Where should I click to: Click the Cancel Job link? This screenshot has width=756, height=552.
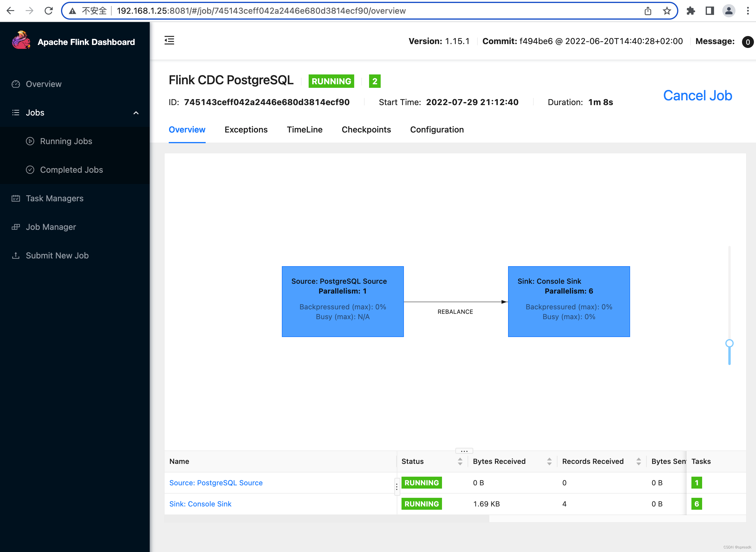click(x=697, y=96)
